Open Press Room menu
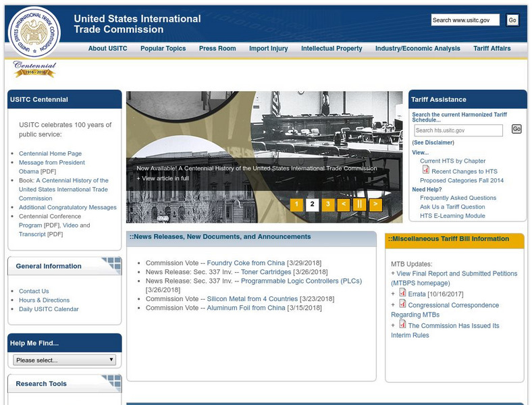Viewport: 532px width, 405px height. (217, 49)
